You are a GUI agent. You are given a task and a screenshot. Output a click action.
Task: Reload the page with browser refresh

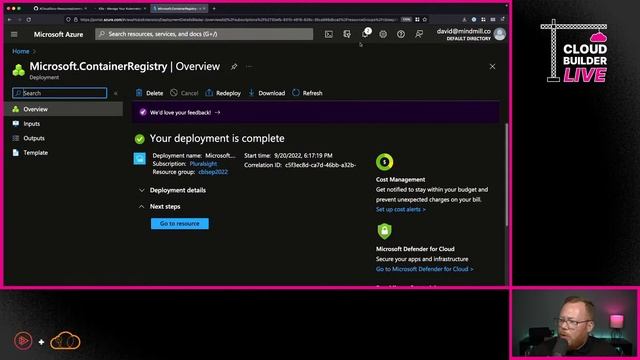pyautogui.click(x=29, y=19)
